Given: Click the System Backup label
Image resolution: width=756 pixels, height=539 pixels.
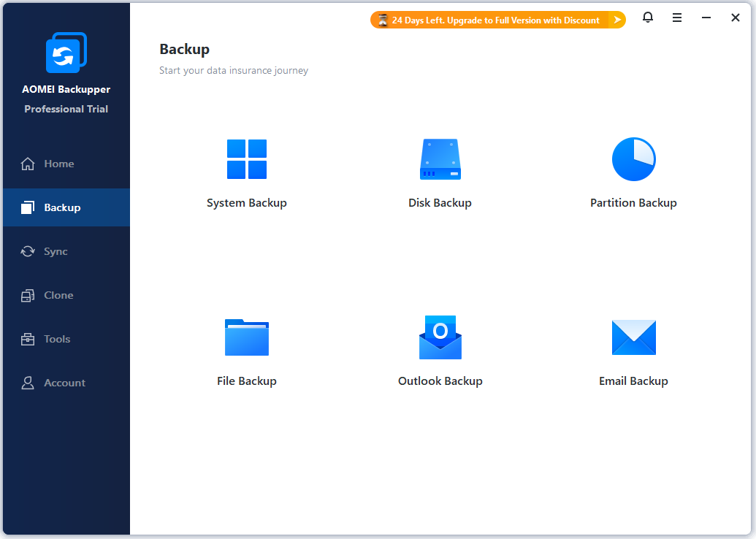Looking at the screenshot, I should coord(247,203).
